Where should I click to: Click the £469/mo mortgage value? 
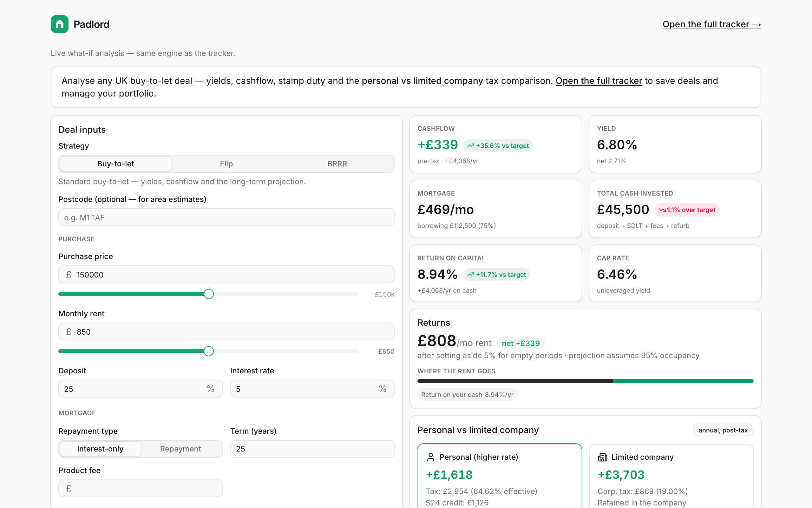tap(446, 210)
